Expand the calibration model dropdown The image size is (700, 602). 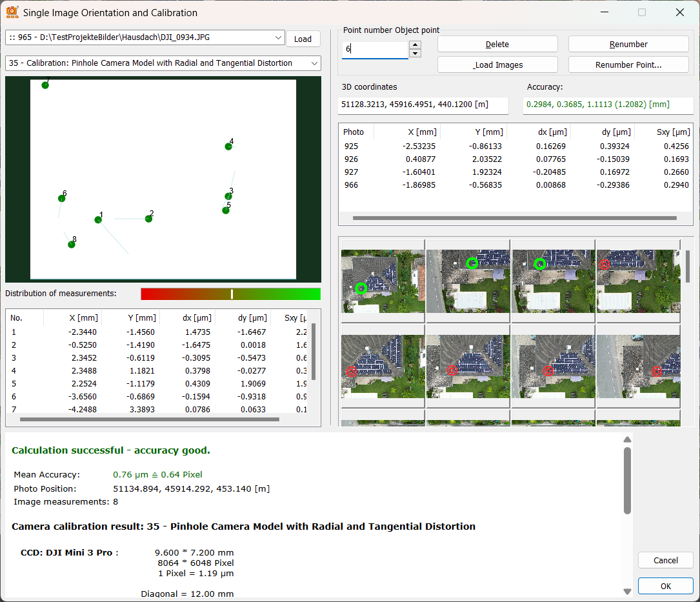pyautogui.click(x=314, y=63)
